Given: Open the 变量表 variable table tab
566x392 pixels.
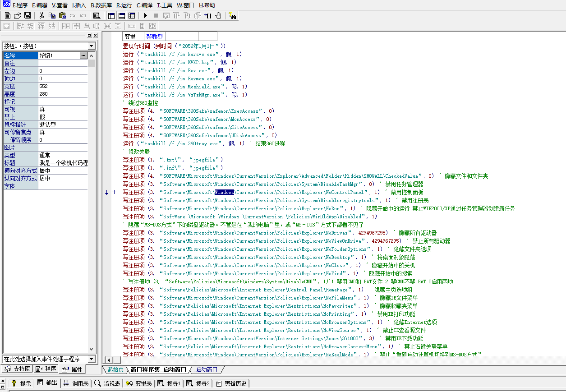Looking at the screenshot, I should pyautogui.click(x=139, y=383).
